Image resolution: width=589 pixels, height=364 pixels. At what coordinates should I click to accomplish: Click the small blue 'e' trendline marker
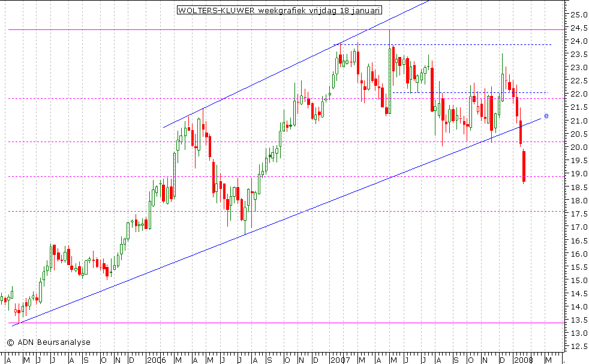[546, 115]
